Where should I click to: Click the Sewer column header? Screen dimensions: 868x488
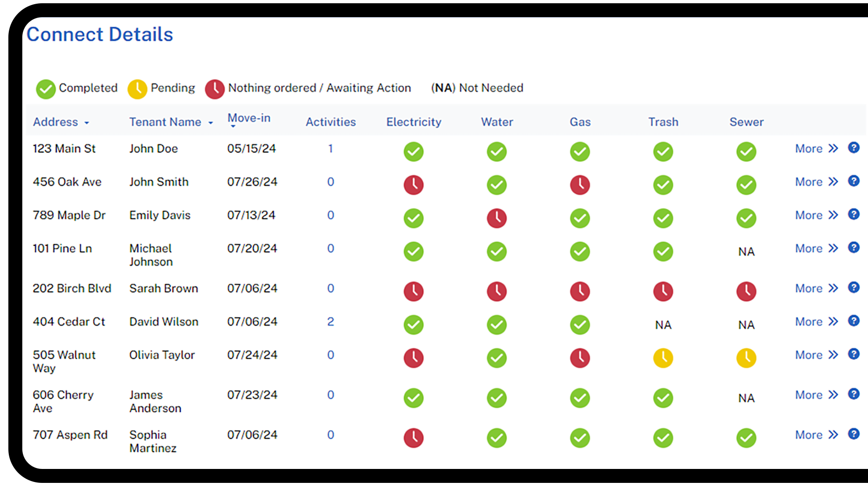coord(746,122)
